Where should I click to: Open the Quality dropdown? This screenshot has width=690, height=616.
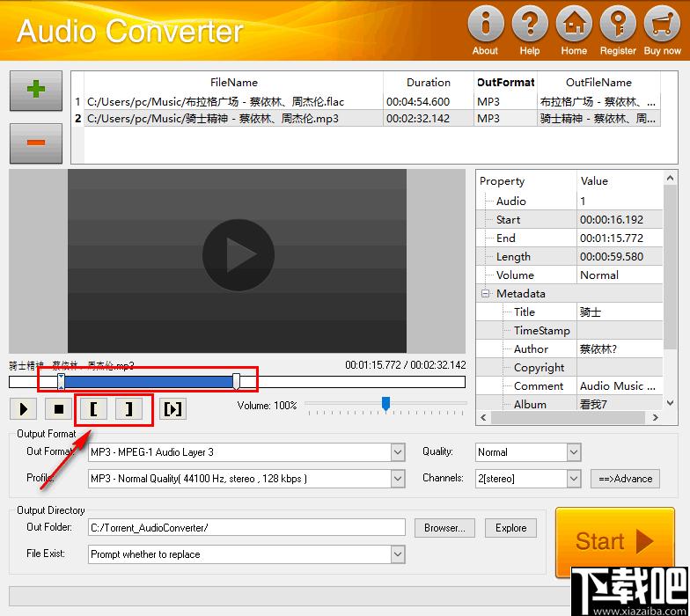coord(574,452)
